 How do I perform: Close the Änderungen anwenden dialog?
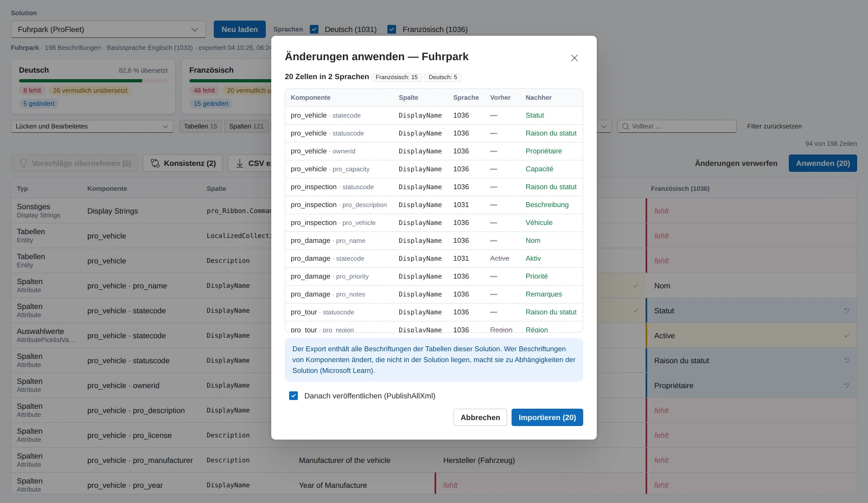575,58
